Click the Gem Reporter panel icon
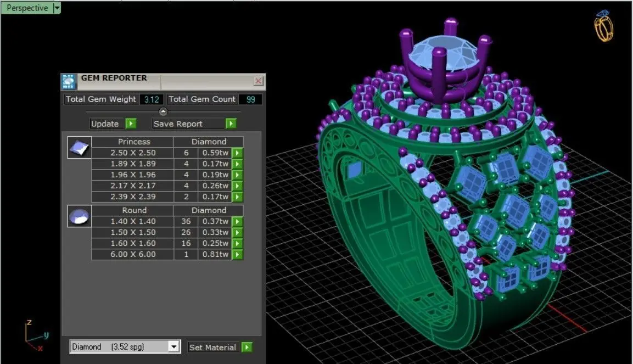Image resolution: width=633 pixels, height=364 pixels. point(69,81)
